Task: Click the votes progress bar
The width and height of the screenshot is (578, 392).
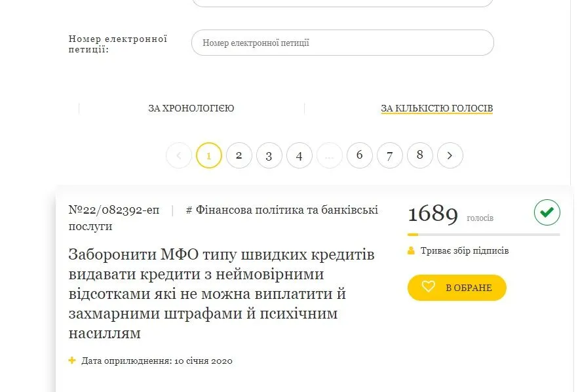Action: (484, 234)
